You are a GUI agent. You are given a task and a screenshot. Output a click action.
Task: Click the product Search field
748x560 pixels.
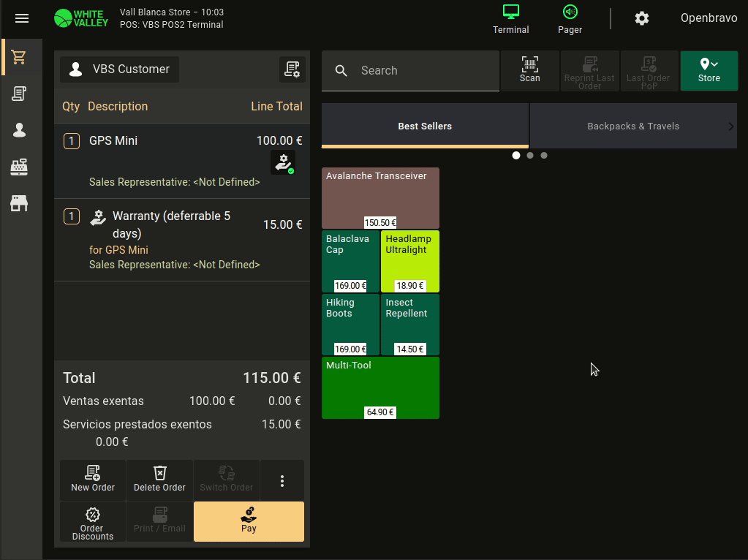424,71
